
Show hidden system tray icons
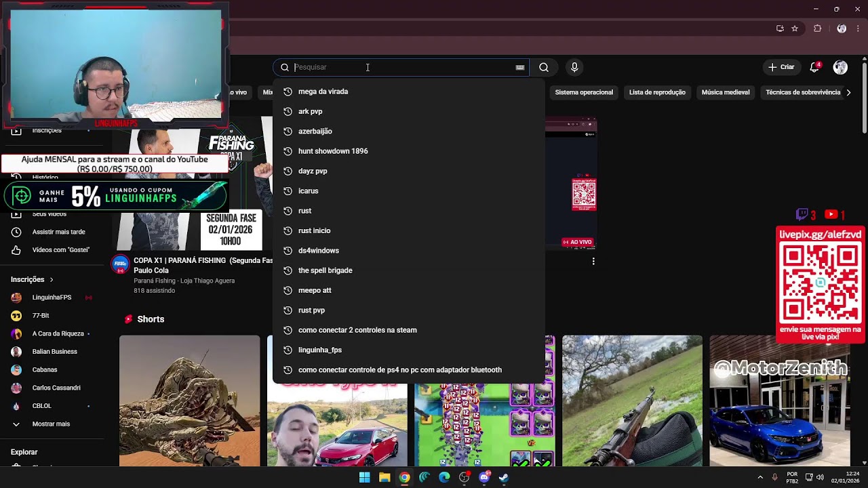pos(760,477)
